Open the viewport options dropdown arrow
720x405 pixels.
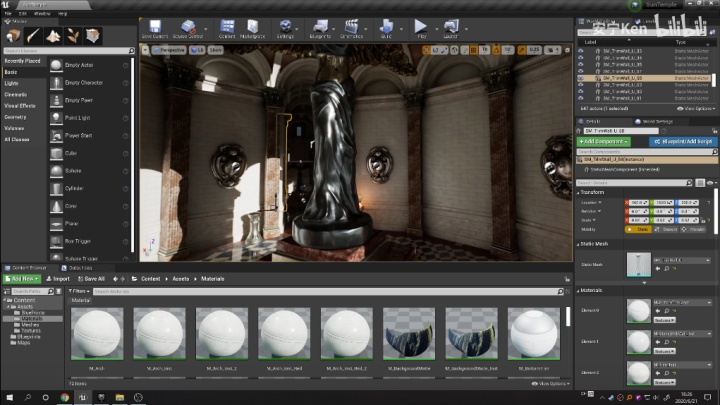(x=145, y=50)
